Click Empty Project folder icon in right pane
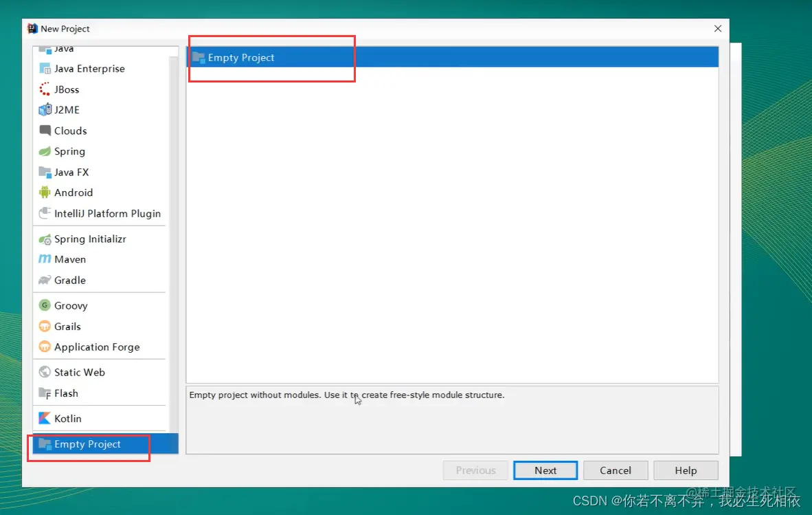Image resolution: width=812 pixels, height=515 pixels. tap(199, 58)
